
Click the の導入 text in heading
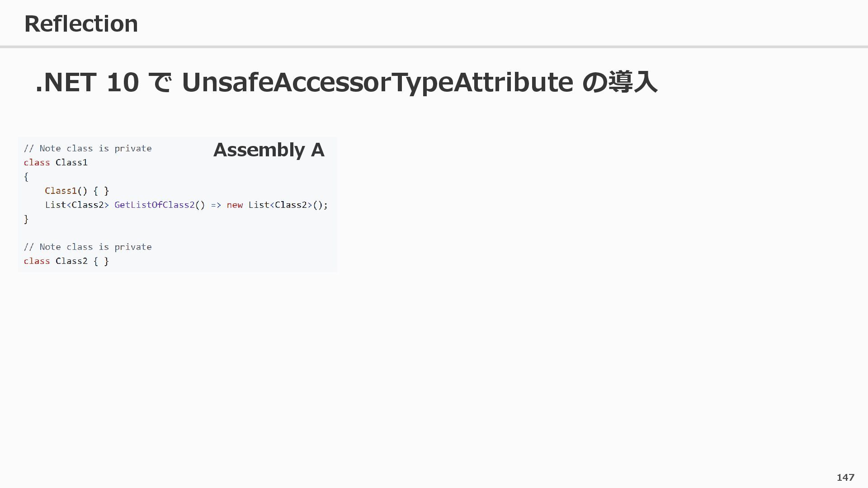point(619,82)
